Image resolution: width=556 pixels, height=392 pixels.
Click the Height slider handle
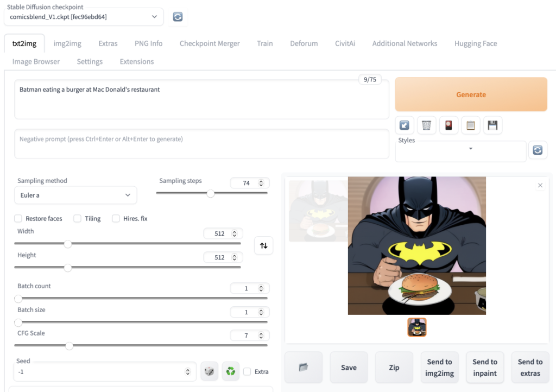[x=68, y=268]
